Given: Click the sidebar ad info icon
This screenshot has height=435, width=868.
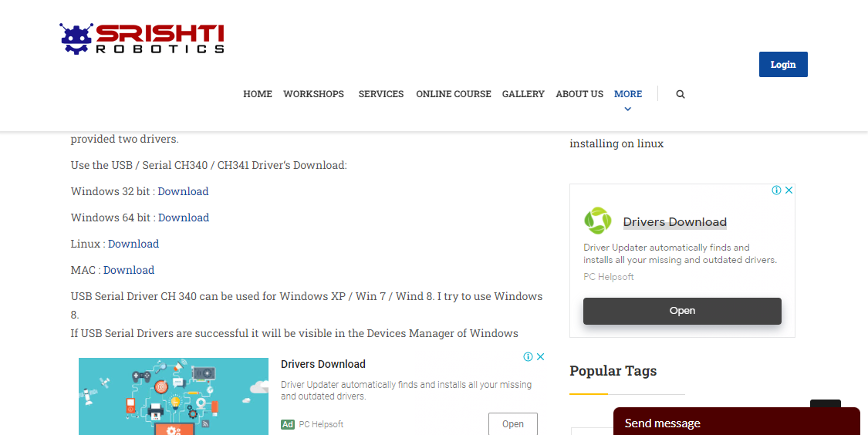Looking at the screenshot, I should [x=777, y=191].
